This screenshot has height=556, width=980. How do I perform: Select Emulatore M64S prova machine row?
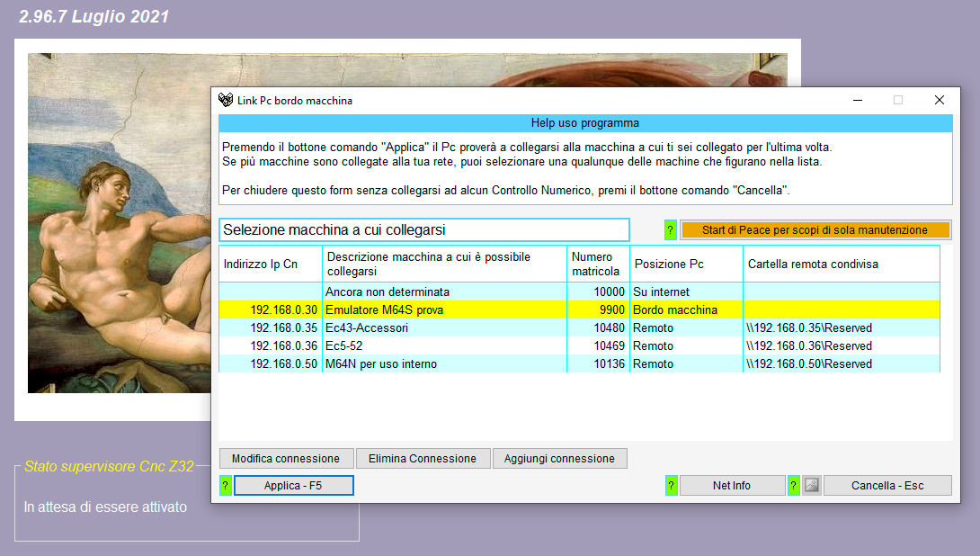[579, 309]
